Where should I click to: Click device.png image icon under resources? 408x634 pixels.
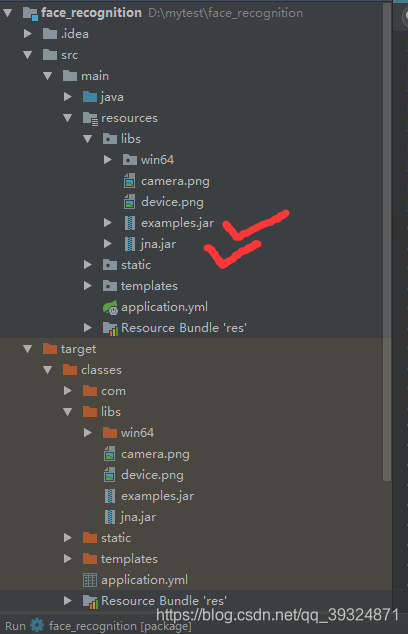pyautogui.click(x=129, y=202)
